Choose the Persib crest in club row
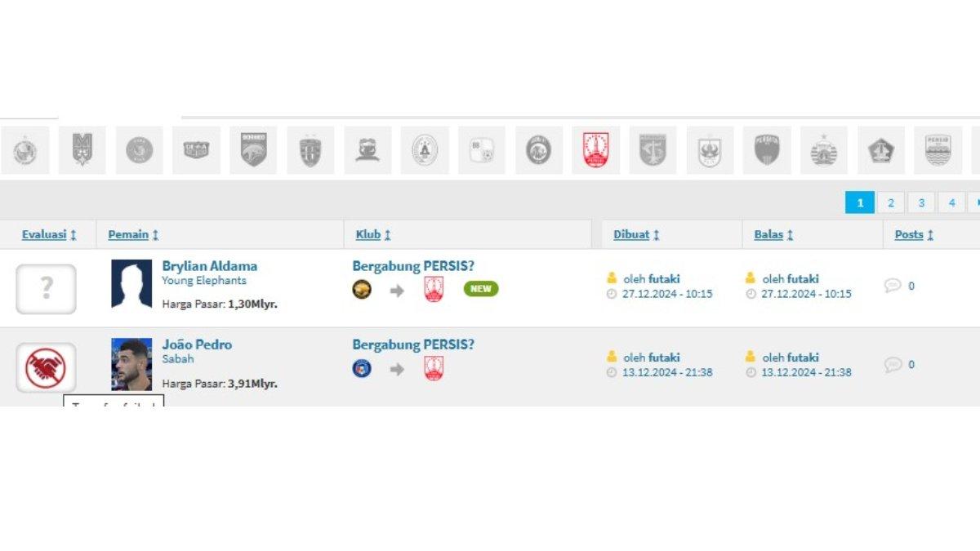Viewport: 980px width, 551px height. 938,150
